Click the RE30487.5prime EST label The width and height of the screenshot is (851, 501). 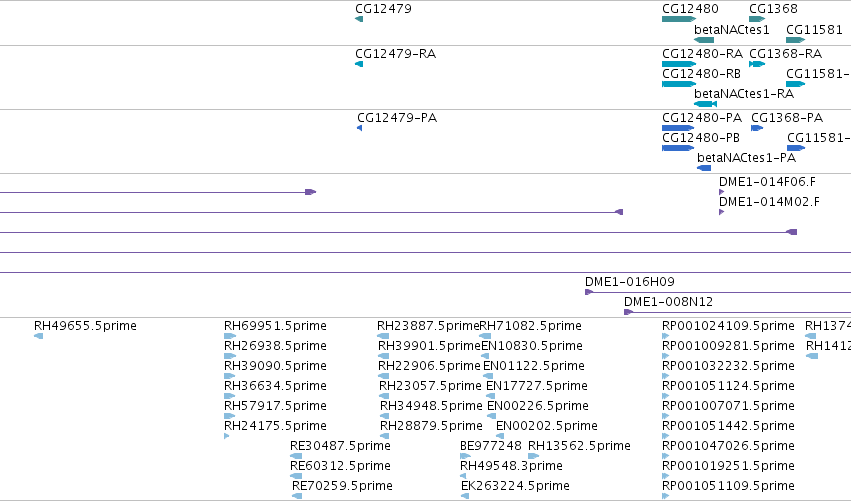pos(340,446)
